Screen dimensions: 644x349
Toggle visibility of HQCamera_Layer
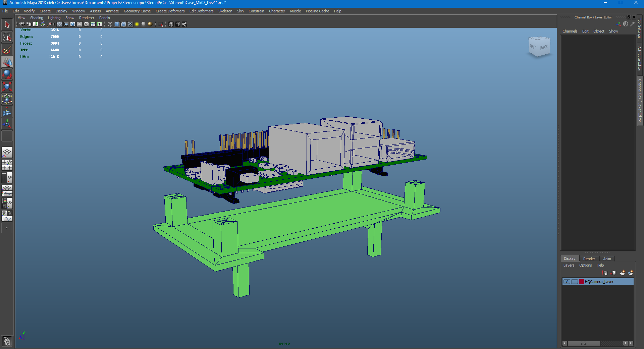pyautogui.click(x=567, y=282)
